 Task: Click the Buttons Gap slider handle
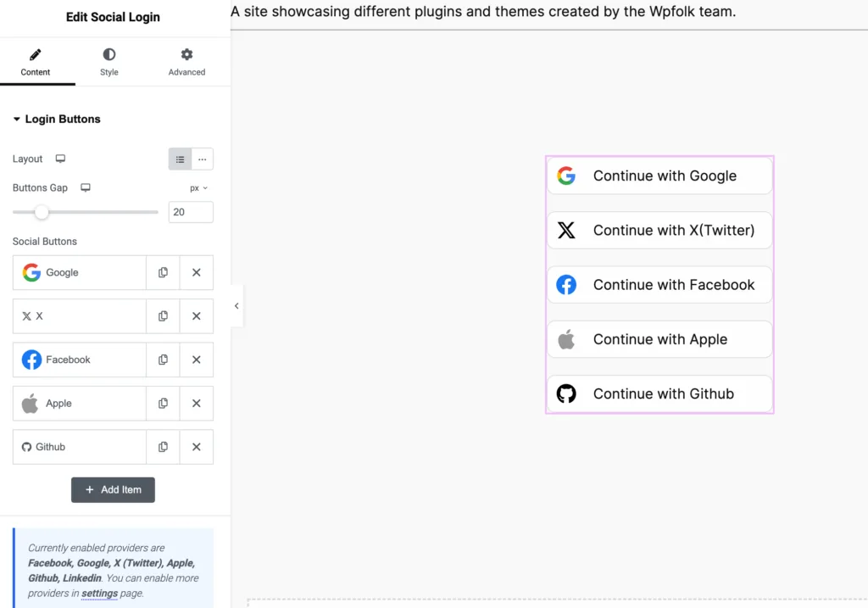[x=42, y=212]
